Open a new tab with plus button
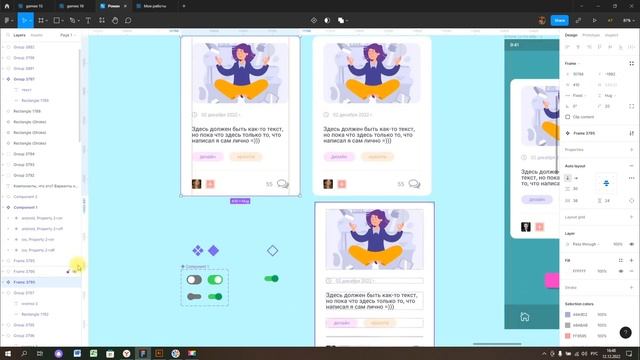The height and width of the screenshot is (360, 640). click(184, 6)
